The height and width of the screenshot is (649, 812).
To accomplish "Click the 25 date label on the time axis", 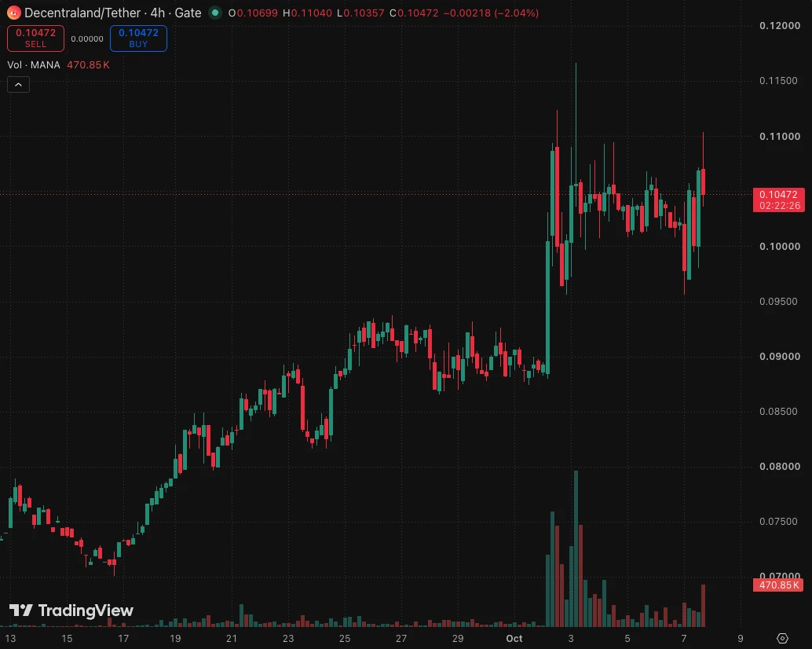I will coord(345,639).
